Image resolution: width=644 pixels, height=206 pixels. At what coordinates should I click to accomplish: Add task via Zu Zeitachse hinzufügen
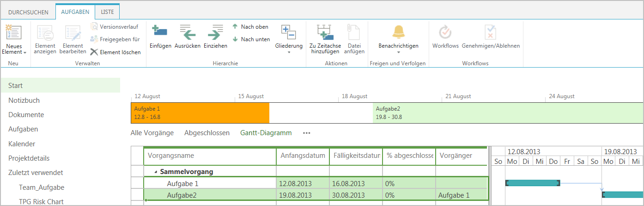point(325,33)
